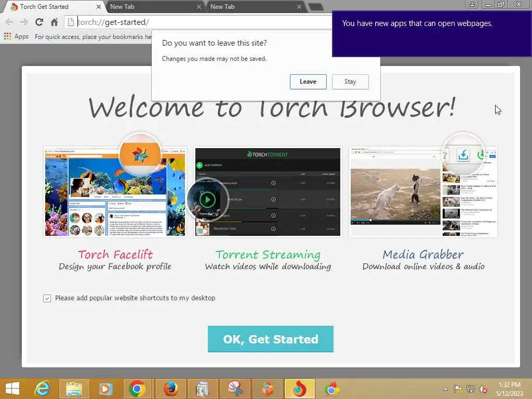Click 'Changes you made may not be saved.' text
The image size is (532, 399).
pos(214,59)
